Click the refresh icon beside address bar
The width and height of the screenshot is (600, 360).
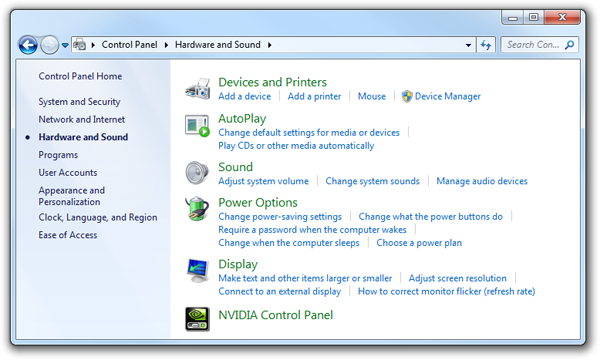(486, 45)
